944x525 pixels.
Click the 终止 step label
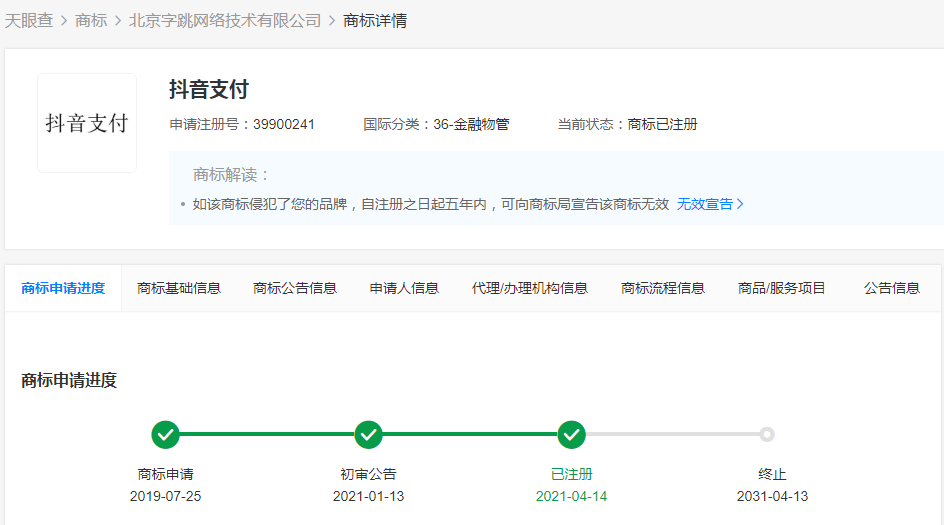(772, 474)
